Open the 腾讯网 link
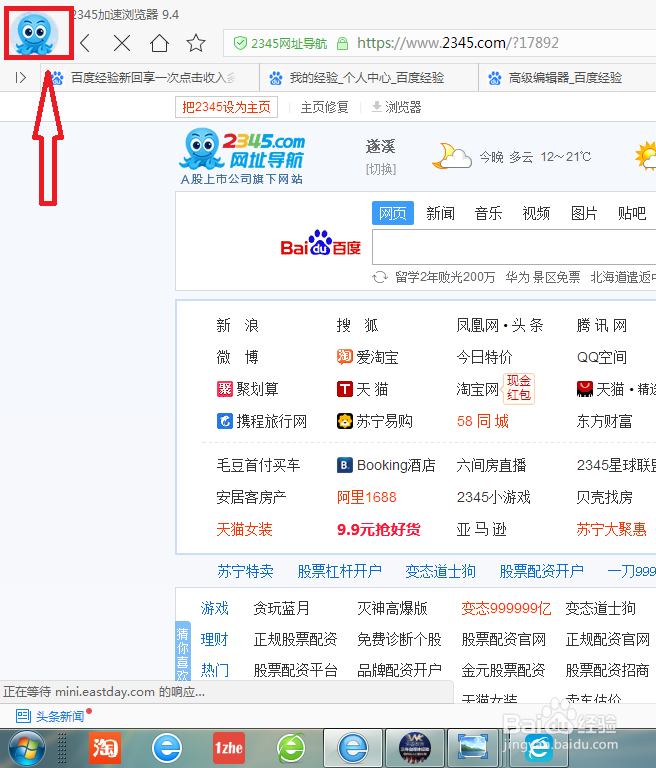Image resolution: width=656 pixels, height=768 pixels. [602, 325]
